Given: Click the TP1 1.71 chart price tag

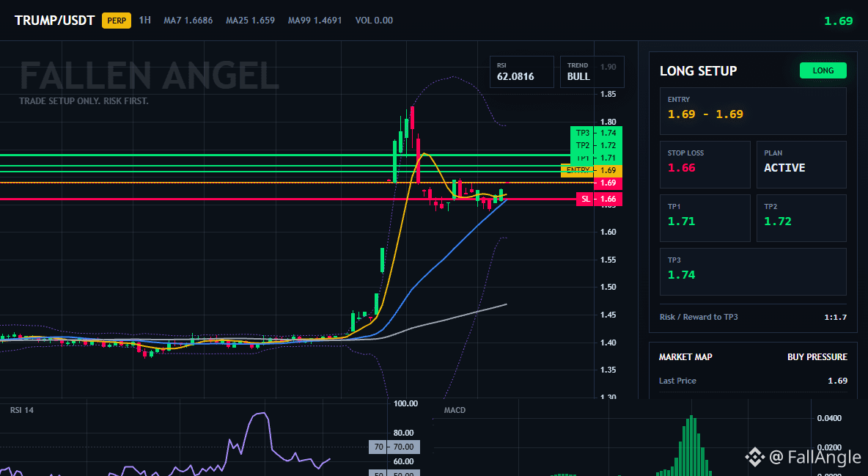Looking at the screenshot, I should click(x=596, y=158).
